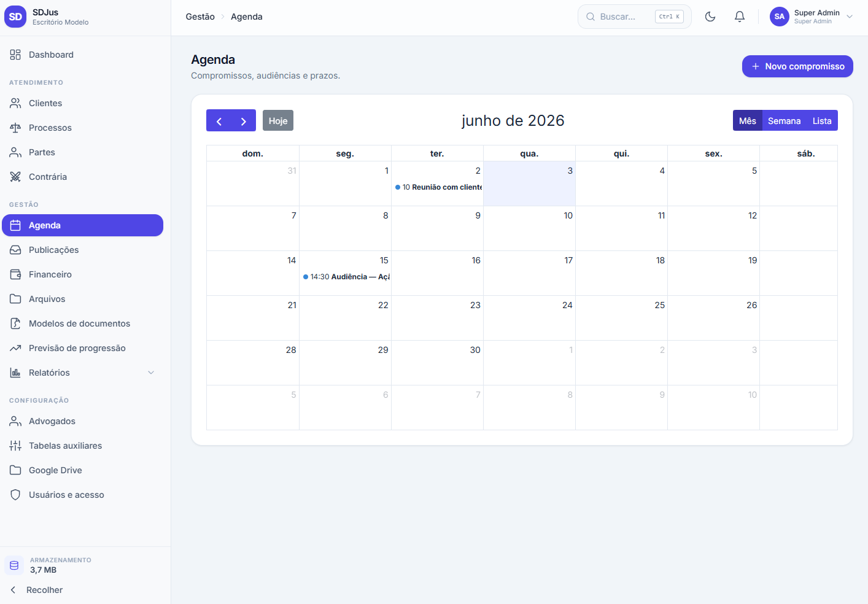Go to next month arrow
868x604 pixels.
[x=244, y=121]
